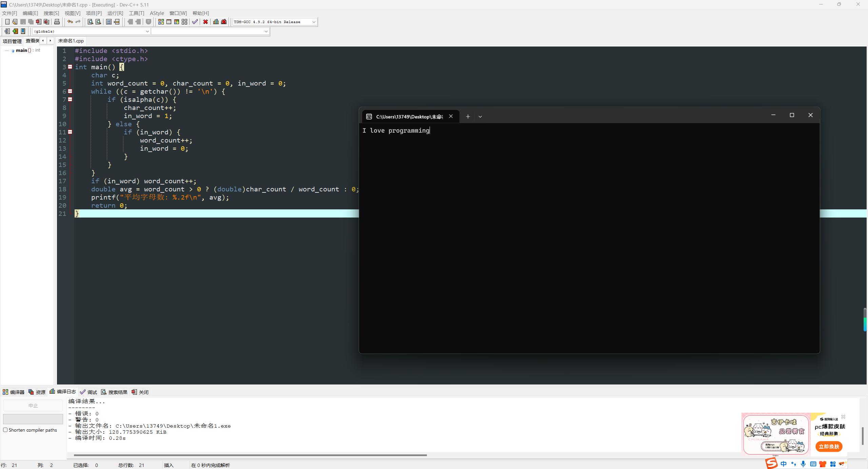Image resolution: width=868 pixels, height=469 pixels.
Task: Click the Profile analysis bar chart icon
Action: [216, 22]
